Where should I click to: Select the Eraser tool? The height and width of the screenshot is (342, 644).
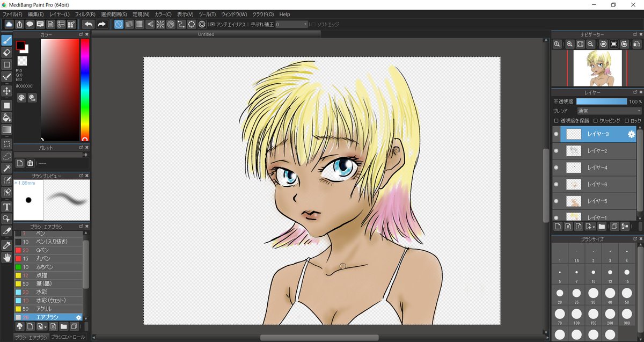point(7,52)
